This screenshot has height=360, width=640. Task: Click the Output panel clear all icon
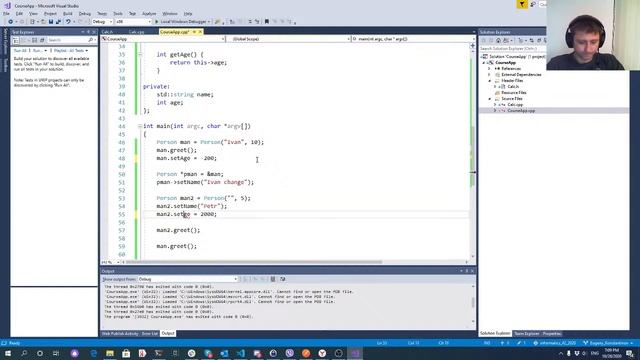point(273,279)
